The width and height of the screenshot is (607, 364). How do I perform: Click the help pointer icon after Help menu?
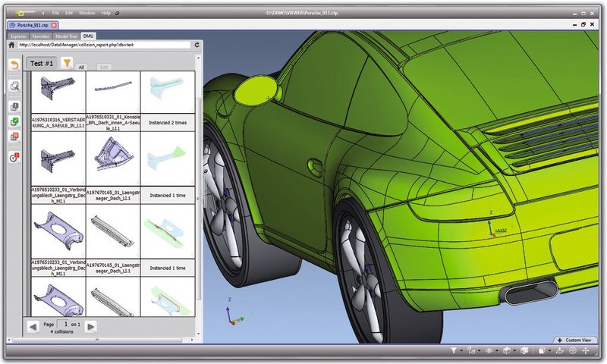coord(118,13)
